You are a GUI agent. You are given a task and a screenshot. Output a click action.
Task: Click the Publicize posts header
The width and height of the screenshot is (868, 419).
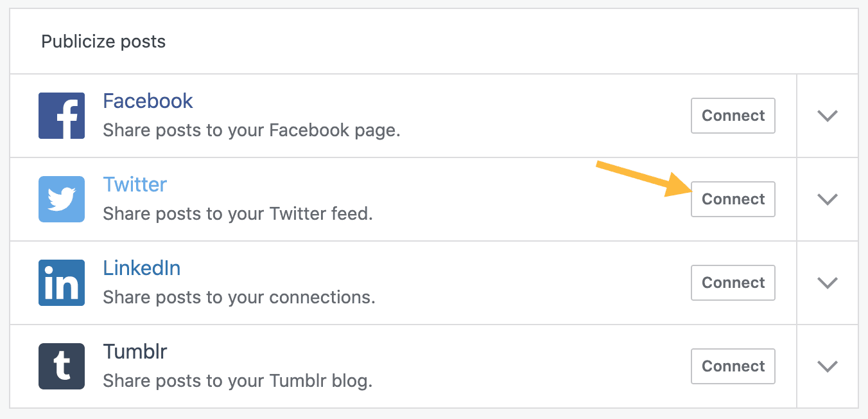103,42
